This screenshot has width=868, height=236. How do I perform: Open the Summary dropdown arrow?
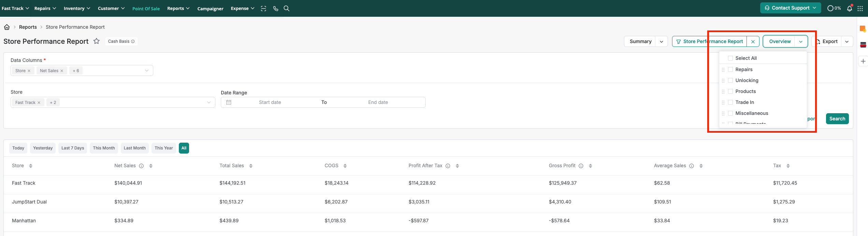[661, 41]
